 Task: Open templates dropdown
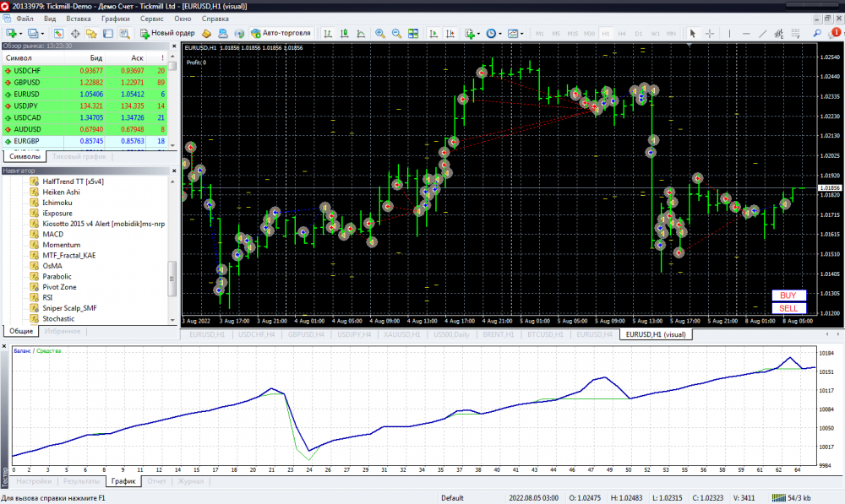pos(521,34)
